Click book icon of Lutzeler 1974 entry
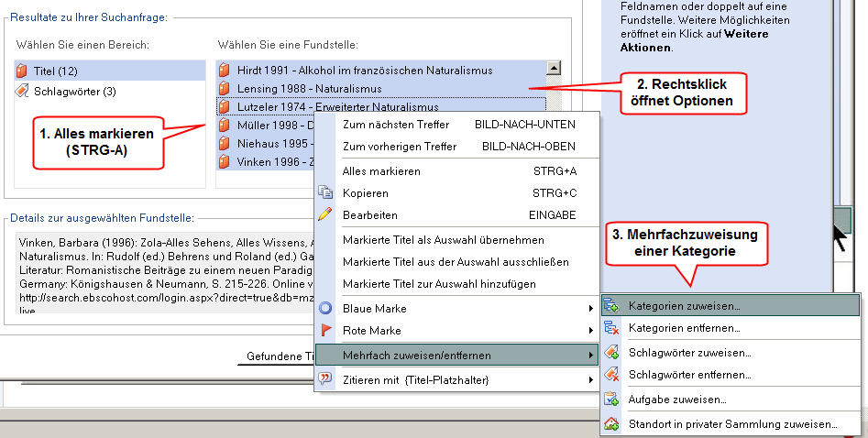The height and width of the screenshot is (438, 868). (225, 107)
